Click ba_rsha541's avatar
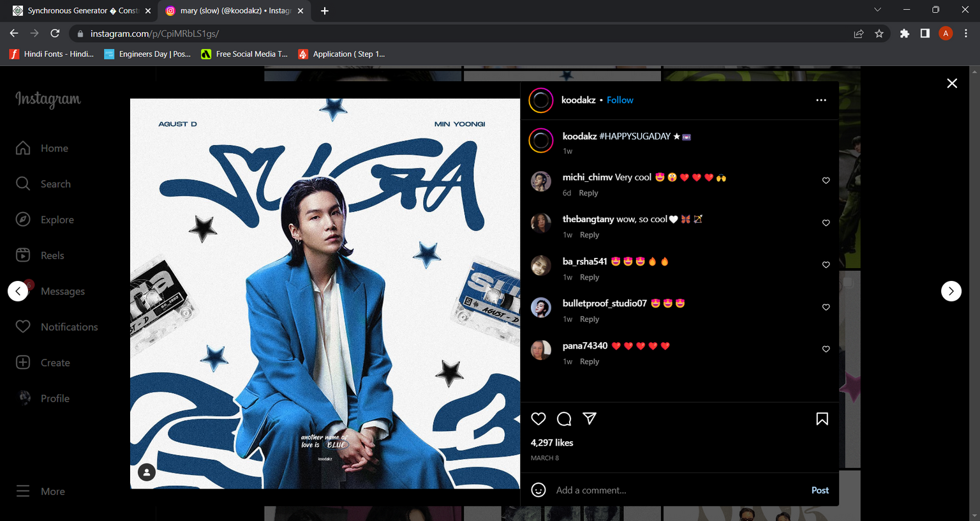This screenshot has height=521, width=980. (541, 265)
